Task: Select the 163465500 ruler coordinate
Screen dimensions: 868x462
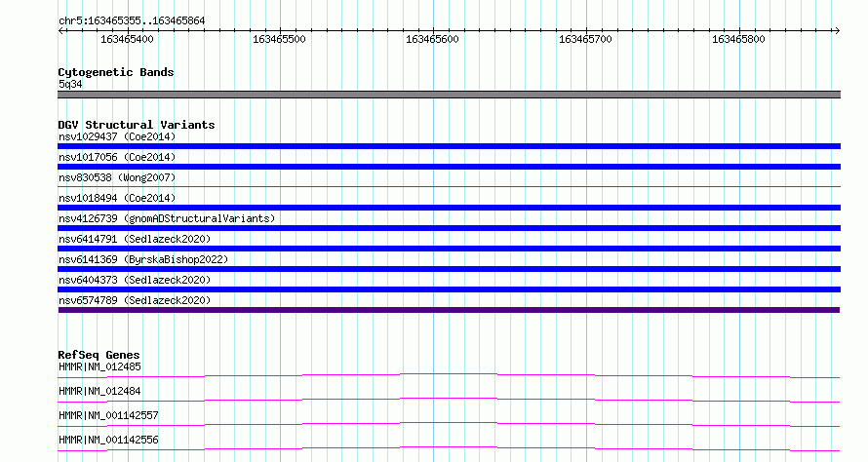Action: pos(279,39)
